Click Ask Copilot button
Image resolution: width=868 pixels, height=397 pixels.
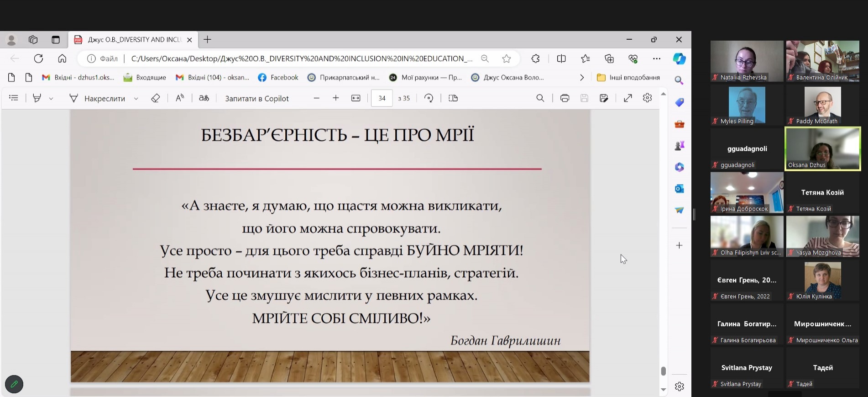256,98
